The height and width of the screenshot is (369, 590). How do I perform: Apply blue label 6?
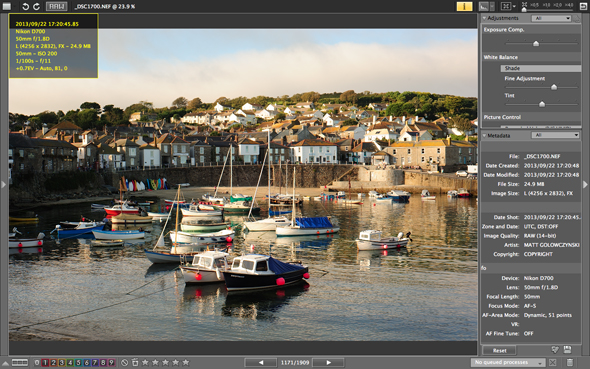click(87, 363)
